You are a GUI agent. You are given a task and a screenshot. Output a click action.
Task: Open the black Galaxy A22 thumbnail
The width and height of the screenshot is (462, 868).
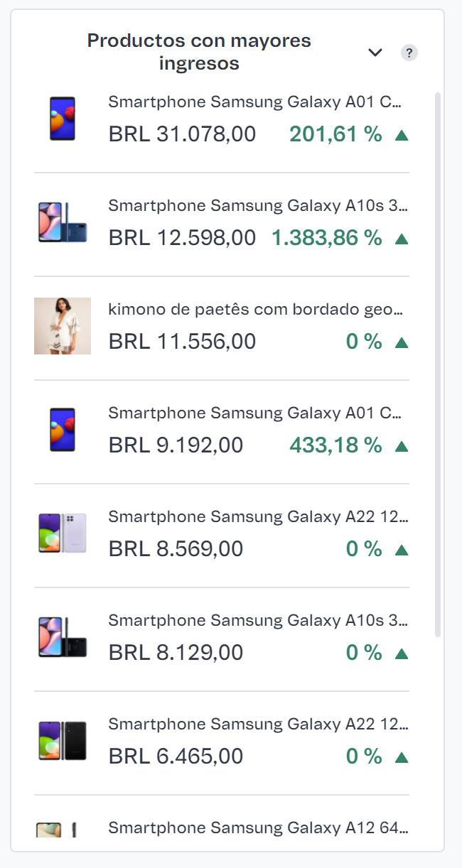click(63, 741)
